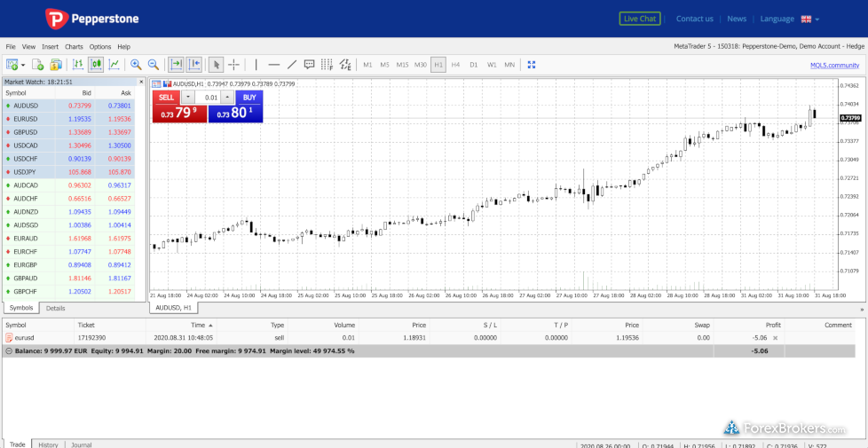Viewport: 868px width, 448px height.
Task: Switch to the History tab
Action: point(48,444)
